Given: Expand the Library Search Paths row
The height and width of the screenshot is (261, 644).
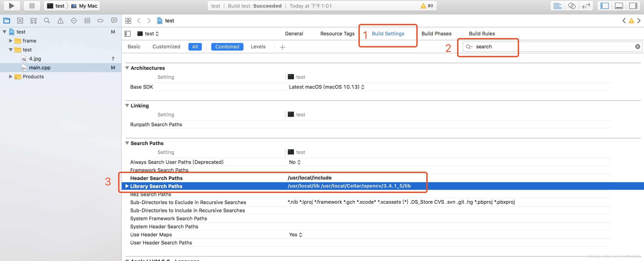Looking at the screenshot, I should click(x=126, y=186).
